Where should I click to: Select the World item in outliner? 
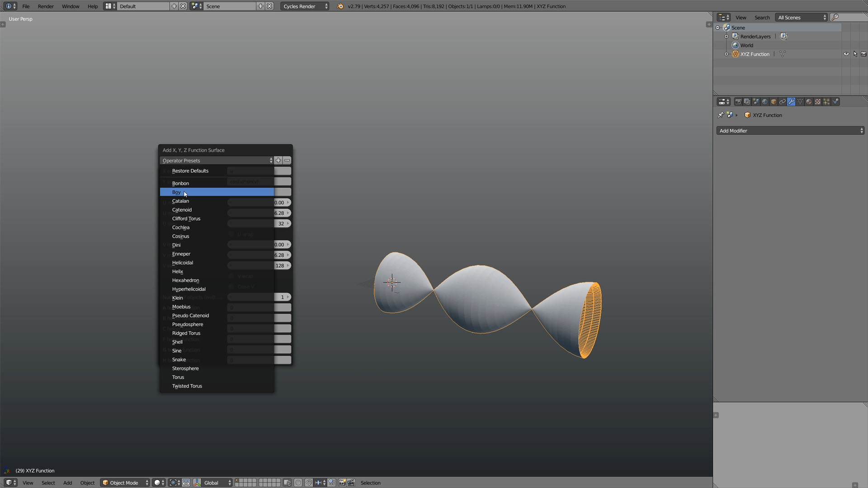point(746,45)
